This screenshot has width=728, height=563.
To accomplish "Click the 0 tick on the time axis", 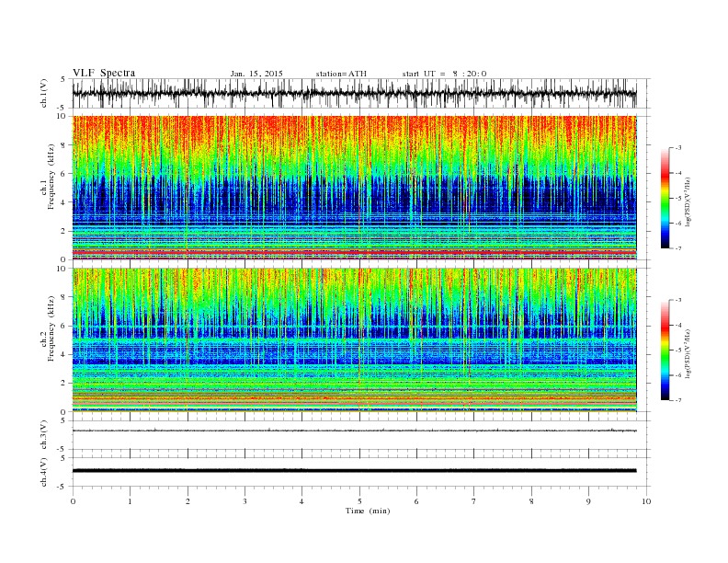I will 73,501.
